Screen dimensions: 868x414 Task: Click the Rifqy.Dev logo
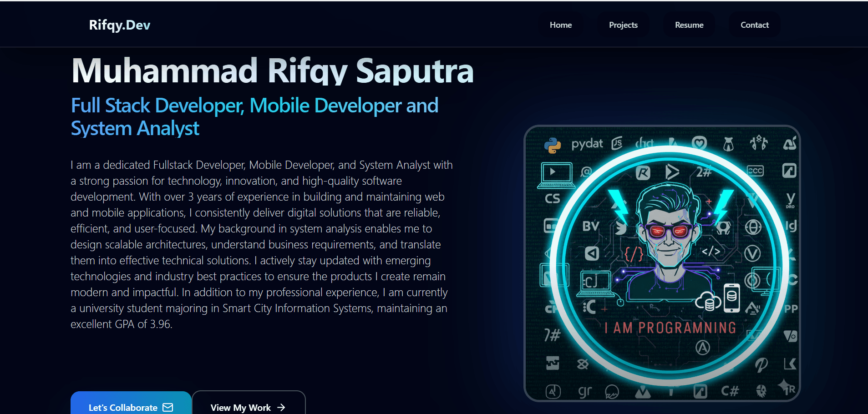[119, 25]
